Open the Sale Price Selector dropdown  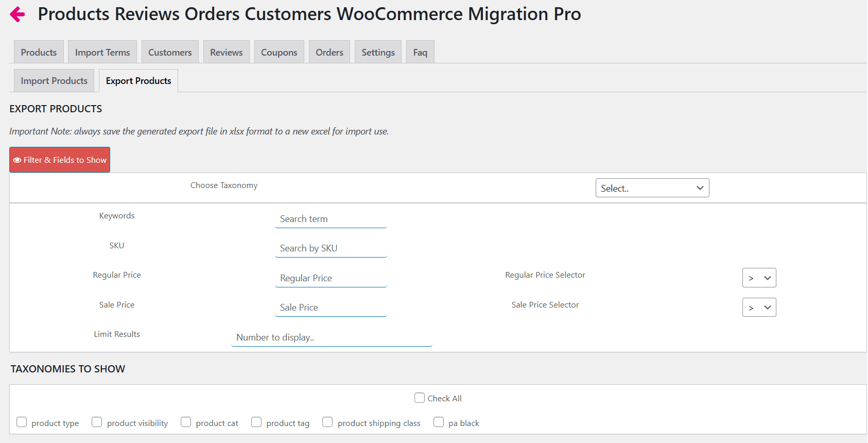coord(759,308)
